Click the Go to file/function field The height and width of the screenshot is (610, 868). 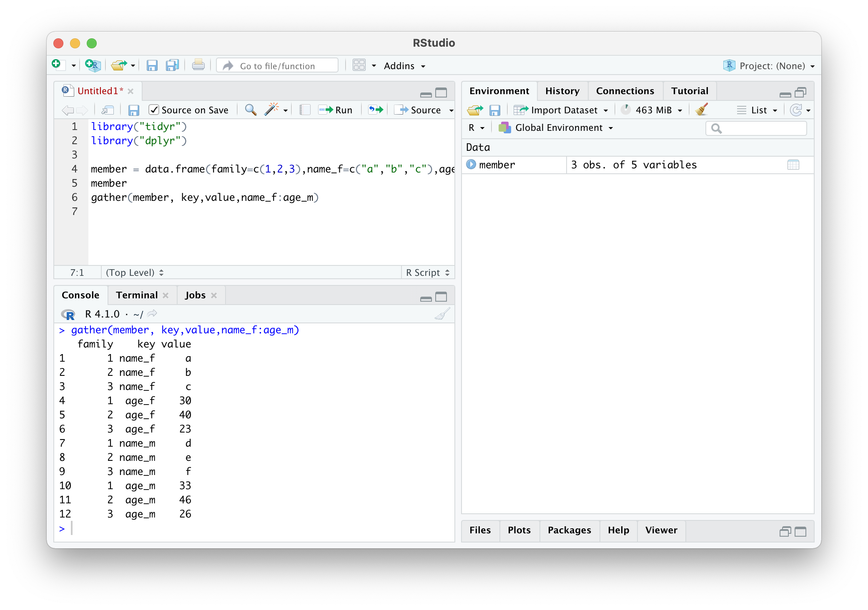tap(278, 65)
